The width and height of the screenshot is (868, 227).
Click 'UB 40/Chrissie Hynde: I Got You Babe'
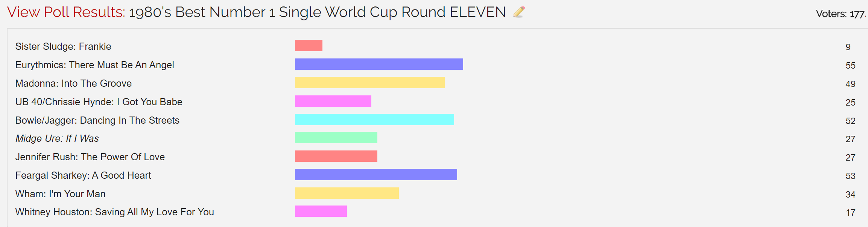[x=99, y=102]
